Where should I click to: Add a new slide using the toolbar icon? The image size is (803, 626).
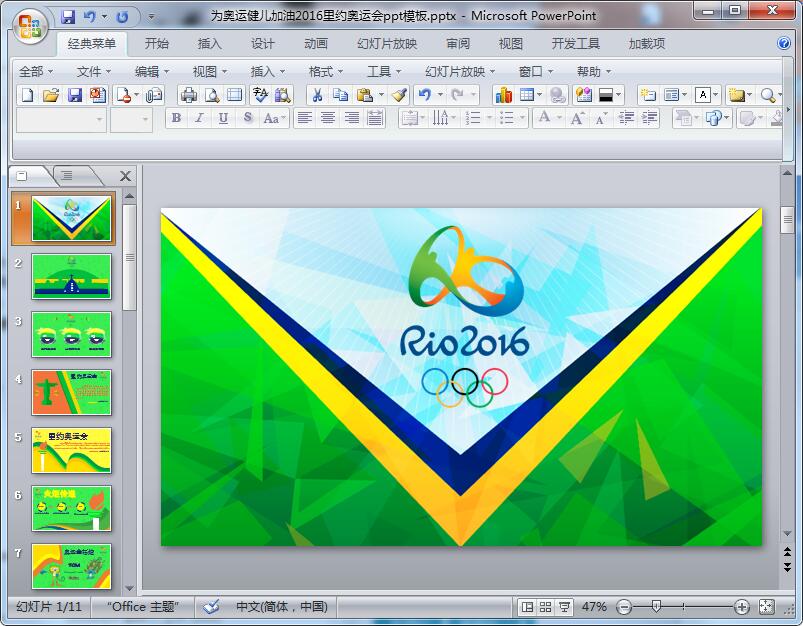click(648, 95)
